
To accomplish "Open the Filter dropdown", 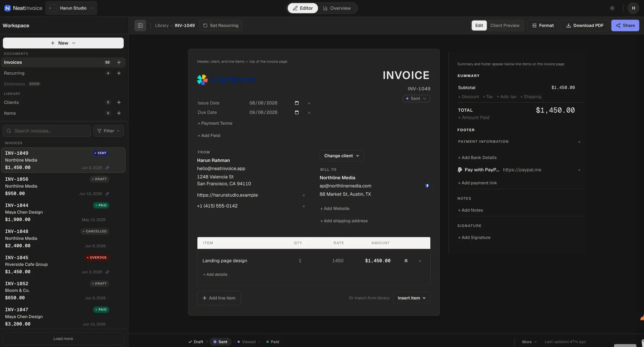I will pyautogui.click(x=108, y=131).
